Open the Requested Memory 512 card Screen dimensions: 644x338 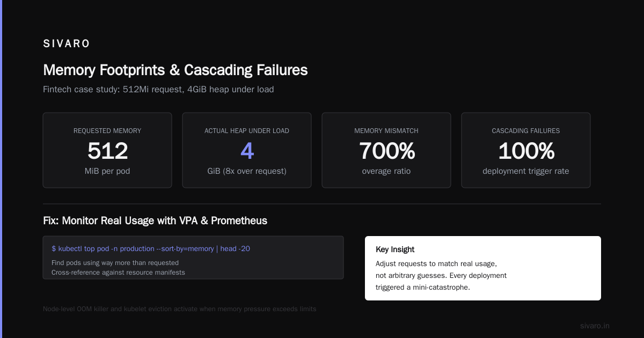click(107, 150)
